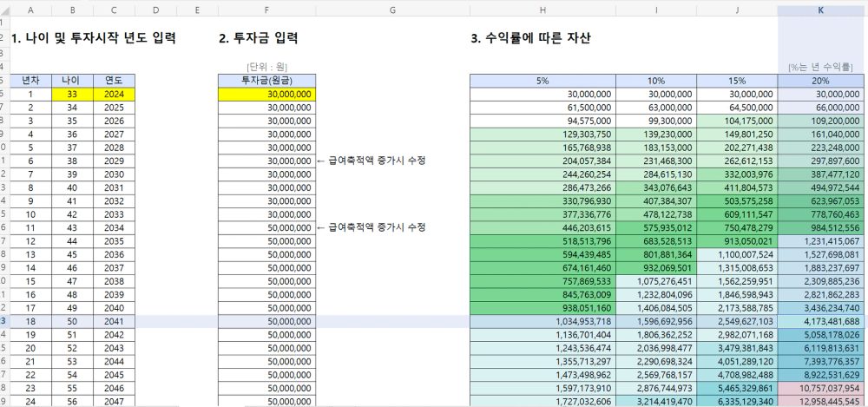
Task: Select cell with value 297,897,600
Action: point(821,161)
